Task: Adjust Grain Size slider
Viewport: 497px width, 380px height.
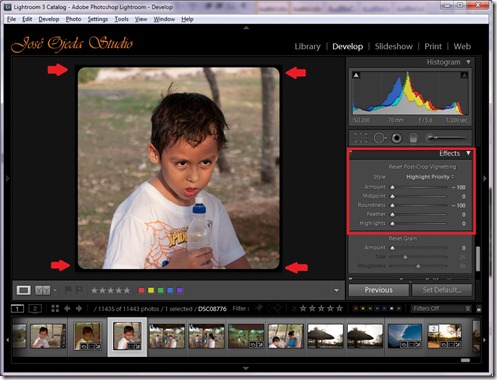Action: 405,257
